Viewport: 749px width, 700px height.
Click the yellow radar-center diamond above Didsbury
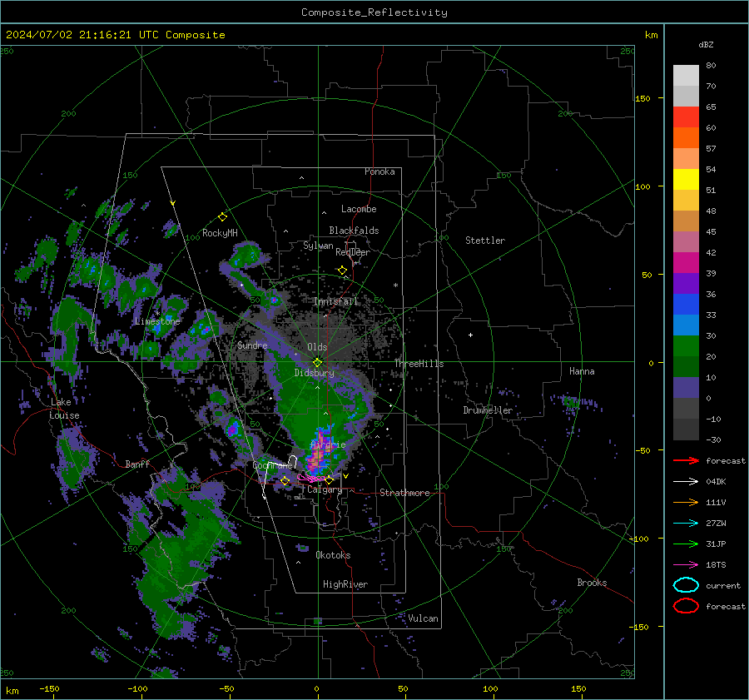[x=317, y=362]
